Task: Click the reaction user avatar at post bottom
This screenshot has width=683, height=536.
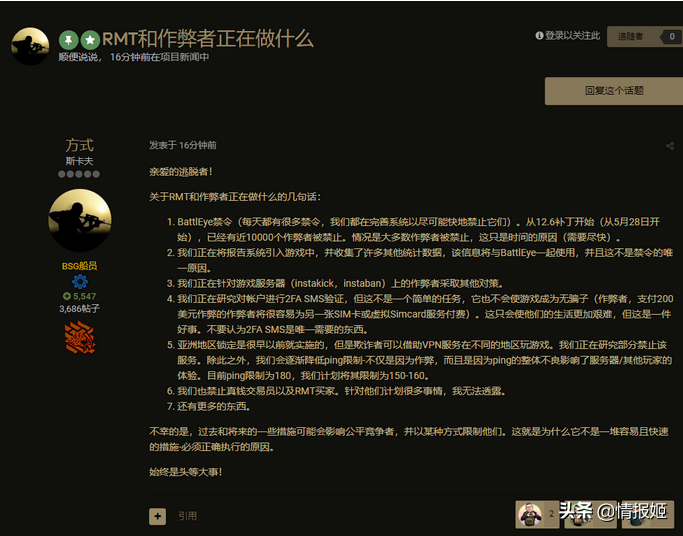Action: pos(530,514)
